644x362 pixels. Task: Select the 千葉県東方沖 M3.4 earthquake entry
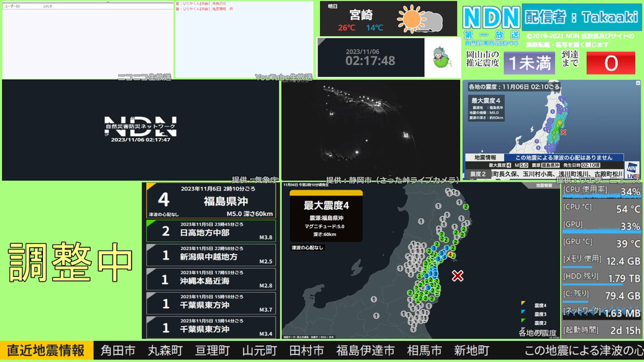pos(211,327)
